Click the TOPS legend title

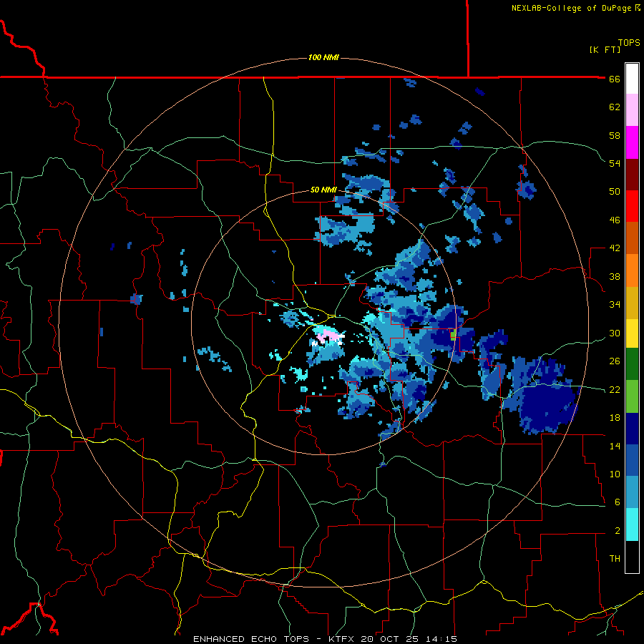629,43
